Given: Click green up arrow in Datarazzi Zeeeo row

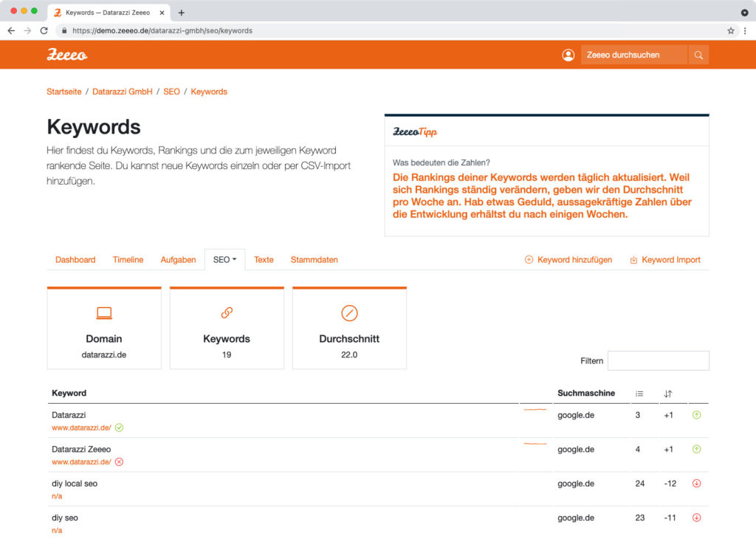Looking at the screenshot, I should (696, 449).
